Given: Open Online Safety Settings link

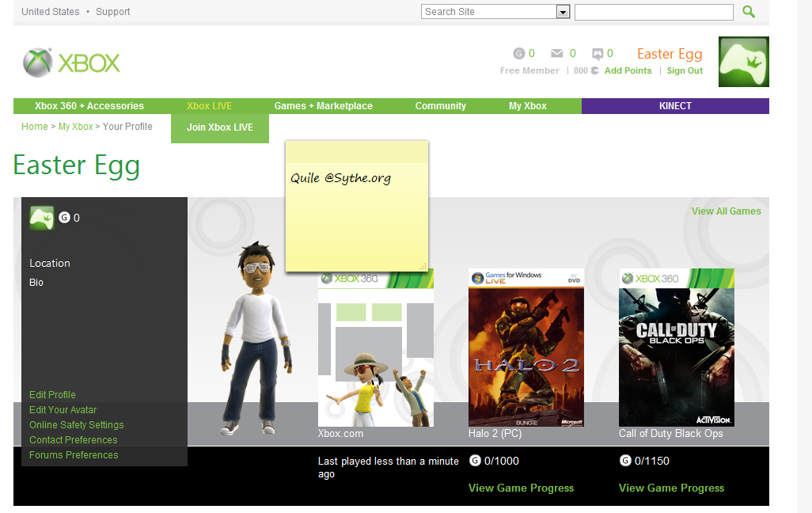Looking at the screenshot, I should 76,425.
